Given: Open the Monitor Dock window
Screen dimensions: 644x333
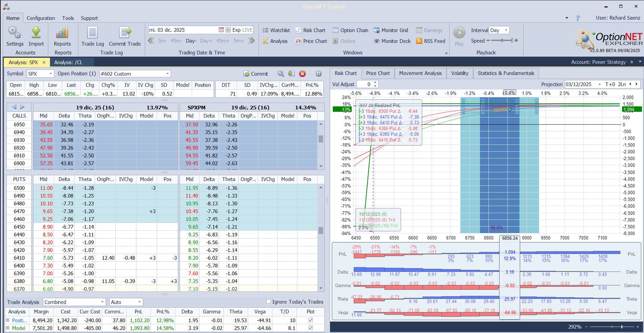Looking at the screenshot, I should click(392, 41).
